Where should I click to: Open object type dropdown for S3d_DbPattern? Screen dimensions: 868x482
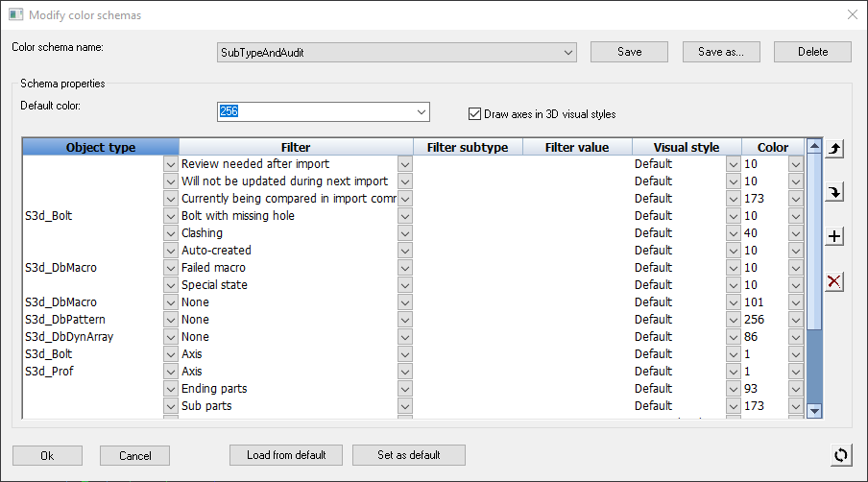point(171,320)
